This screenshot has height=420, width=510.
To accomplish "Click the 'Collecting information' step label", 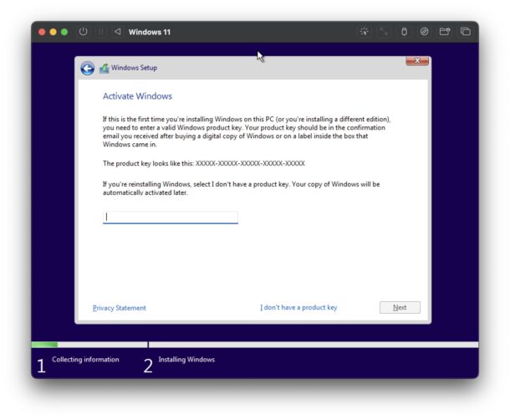I will click(85, 360).
